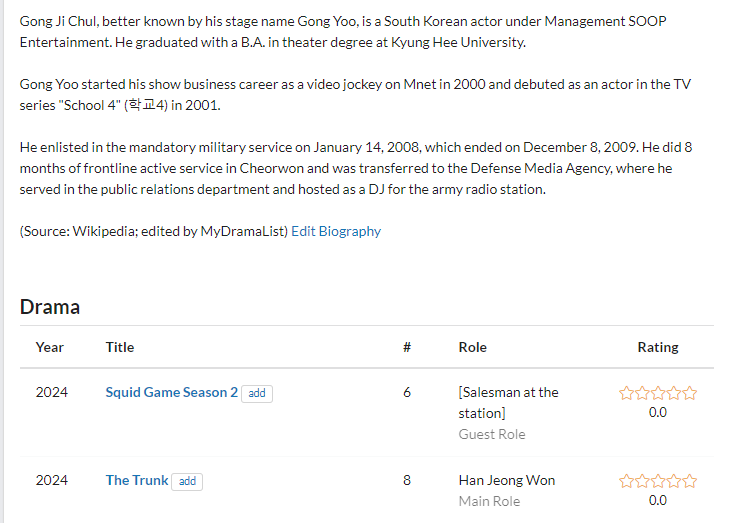The image size is (730, 523).
Task: Click fifth rating star for The Trunk
Action: point(689,481)
